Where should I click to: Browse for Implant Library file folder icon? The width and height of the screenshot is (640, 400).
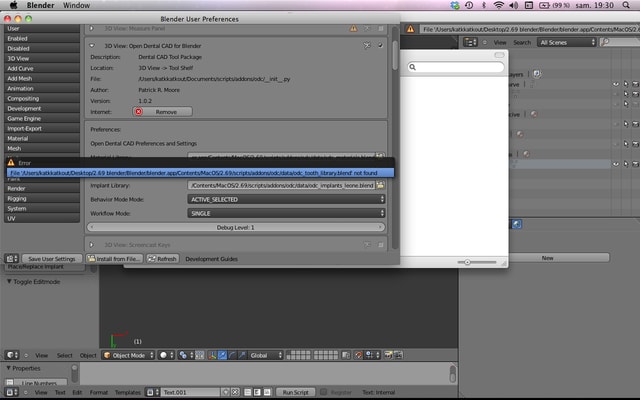coord(380,185)
